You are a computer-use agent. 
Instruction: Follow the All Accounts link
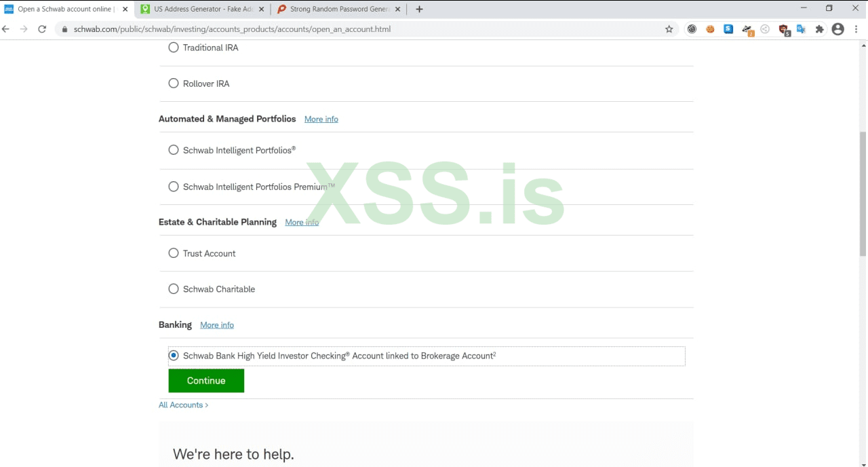coord(183,405)
